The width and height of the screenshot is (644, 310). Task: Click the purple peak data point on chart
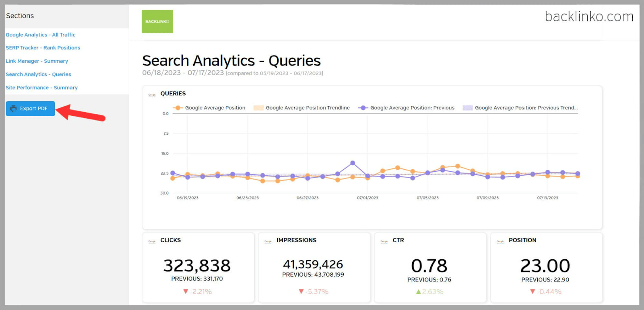(353, 163)
